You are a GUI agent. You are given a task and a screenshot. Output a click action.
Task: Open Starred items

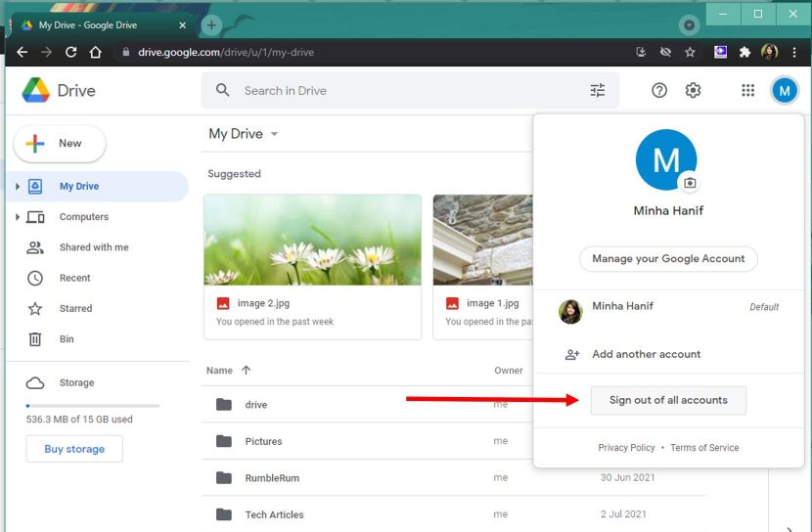98,308
